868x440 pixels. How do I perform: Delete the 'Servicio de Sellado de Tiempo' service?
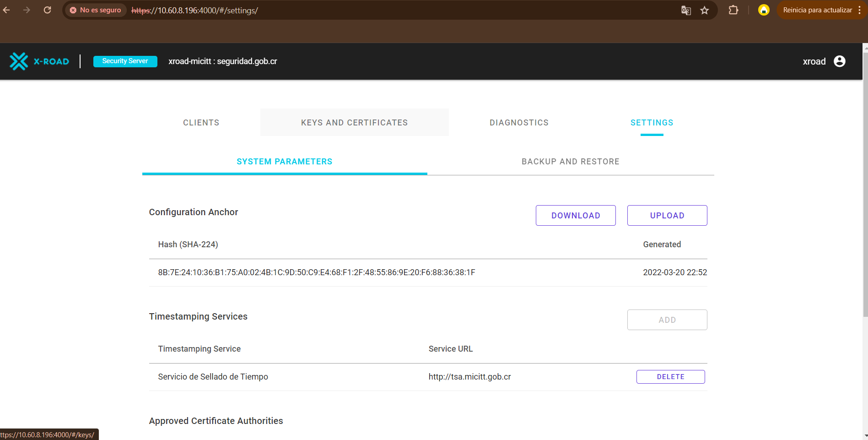coord(671,377)
